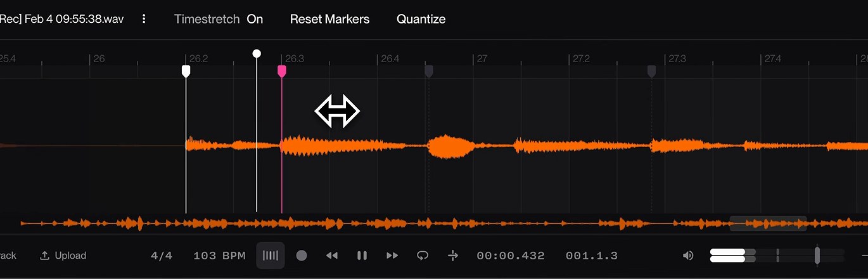Image resolution: width=868 pixels, height=279 pixels.
Task: Click the 26 mark on the ruler
Action: 99,59
